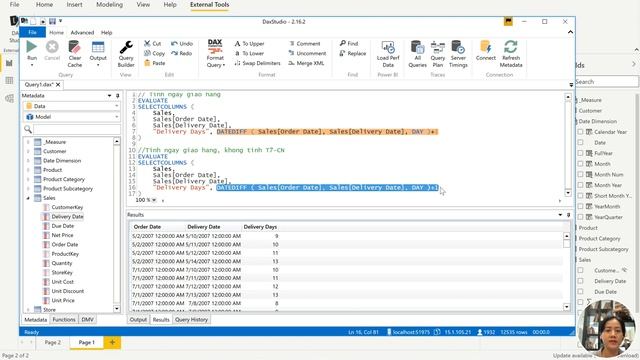Open the File menu in DaxStudio
The image size is (640, 360).
(32, 32)
